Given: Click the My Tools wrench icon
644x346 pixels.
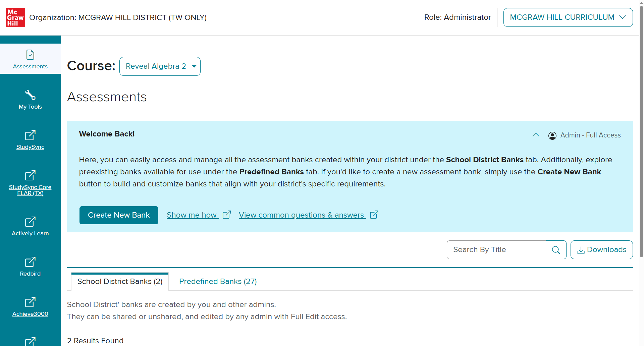Looking at the screenshot, I should coord(30,95).
